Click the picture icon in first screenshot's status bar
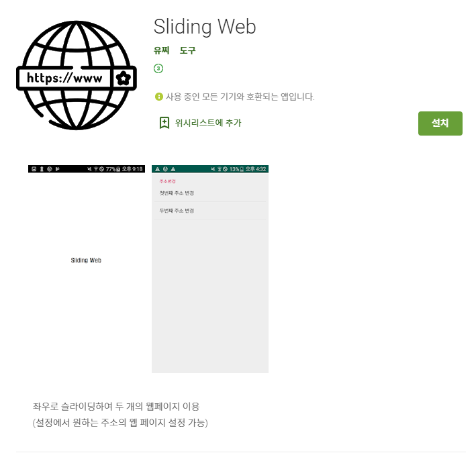The height and width of the screenshot is (457, 476). 34,169
